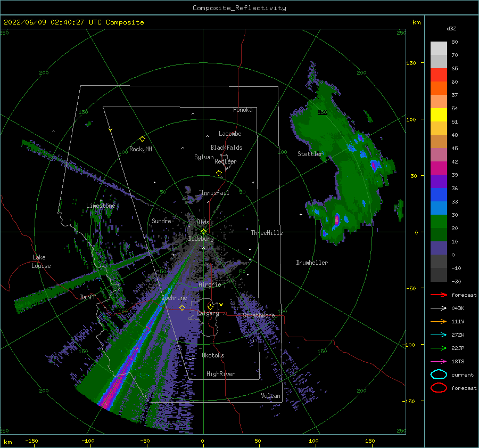Click the magenta 18TS arrow legend icon
Image resolution: width=479 pixels, height=448 pixels.
pos(439,362)
